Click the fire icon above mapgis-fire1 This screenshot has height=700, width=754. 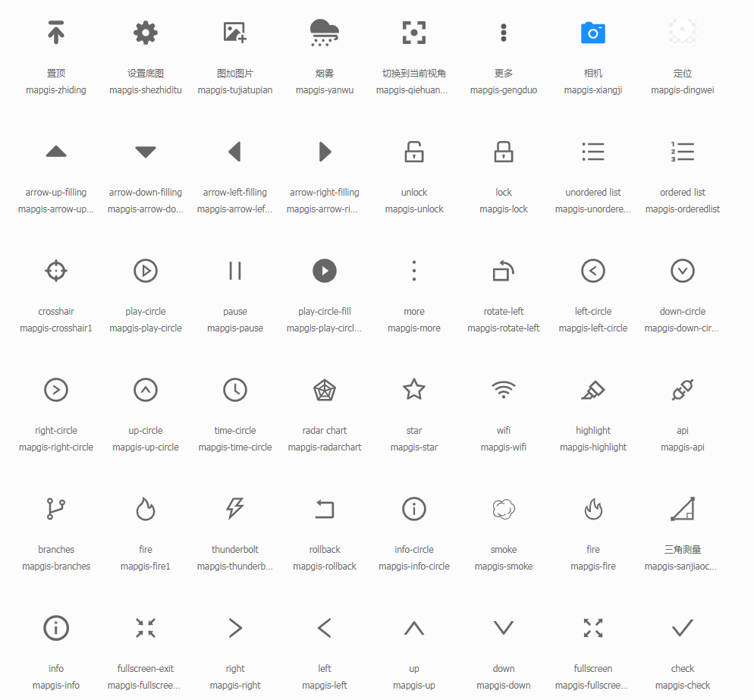pyautogui.click(x=145, y=509)
